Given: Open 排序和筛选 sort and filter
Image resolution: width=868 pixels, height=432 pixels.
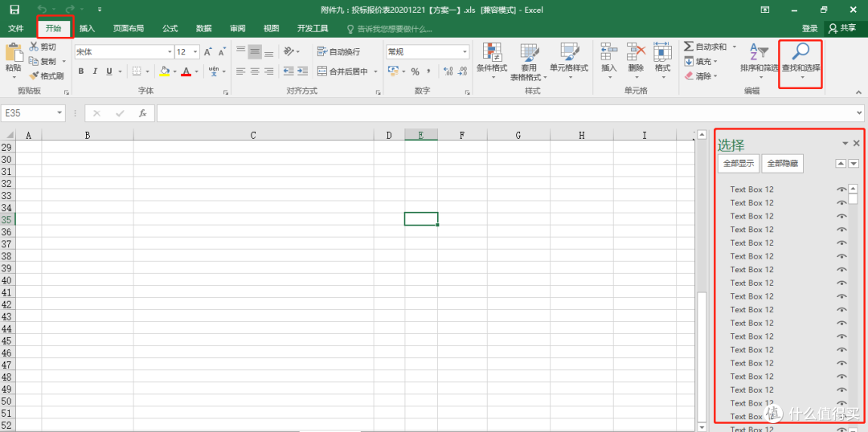Looking at the screenshot, I should click(x=759, y=59).
